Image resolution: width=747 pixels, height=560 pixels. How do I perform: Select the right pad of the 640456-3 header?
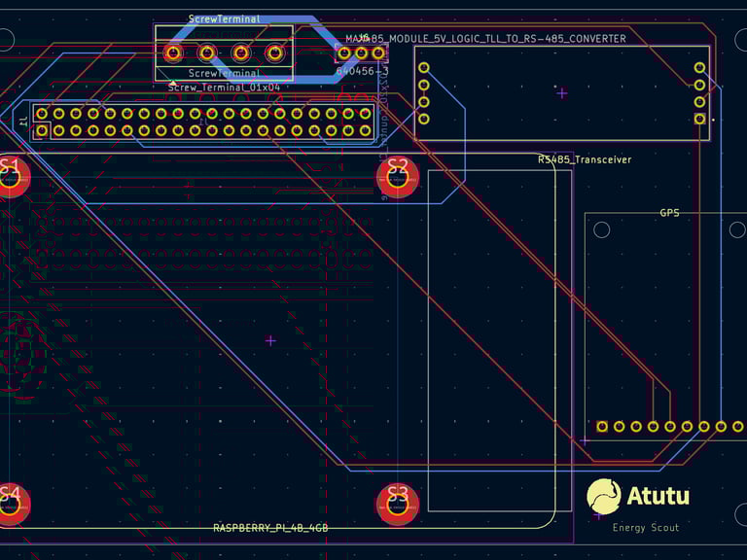click(x=378, y=52)
